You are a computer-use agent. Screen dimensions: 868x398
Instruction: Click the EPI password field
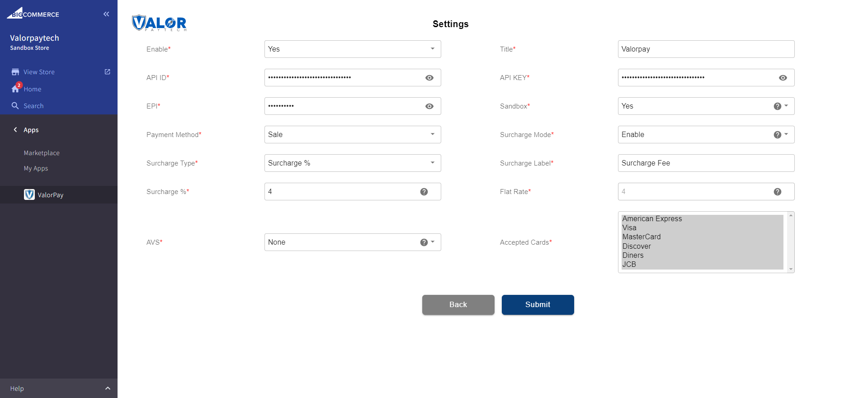click(x=353, y=106)
